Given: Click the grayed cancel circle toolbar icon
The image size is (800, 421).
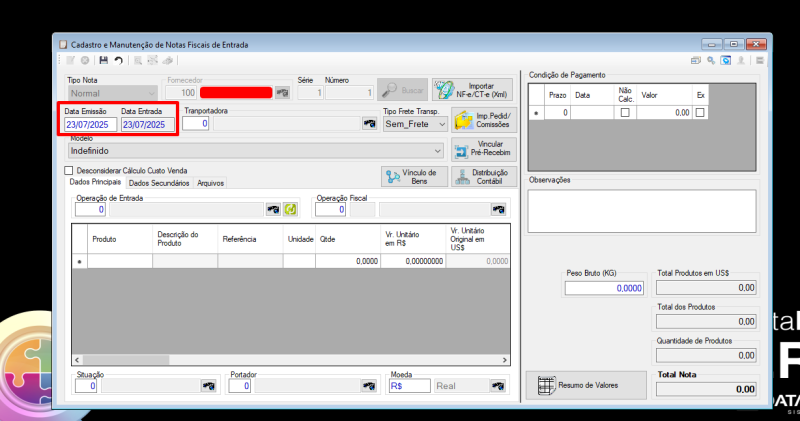Looking at the screenshot, I should coord(85,61).
